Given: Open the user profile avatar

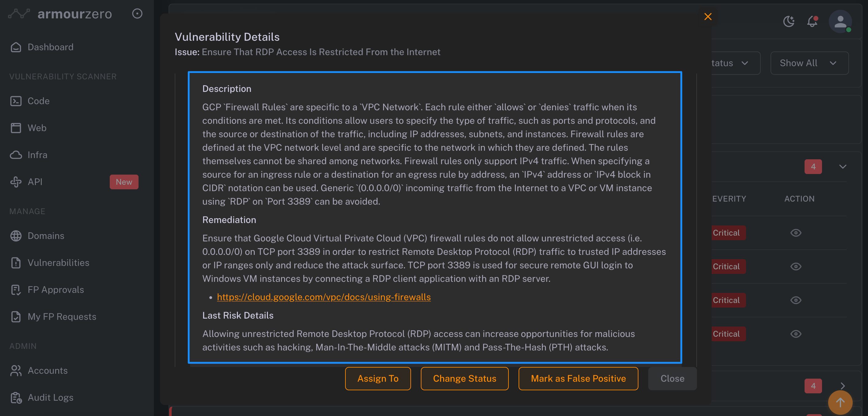Looking at the screenshot, I should (840, 21).
